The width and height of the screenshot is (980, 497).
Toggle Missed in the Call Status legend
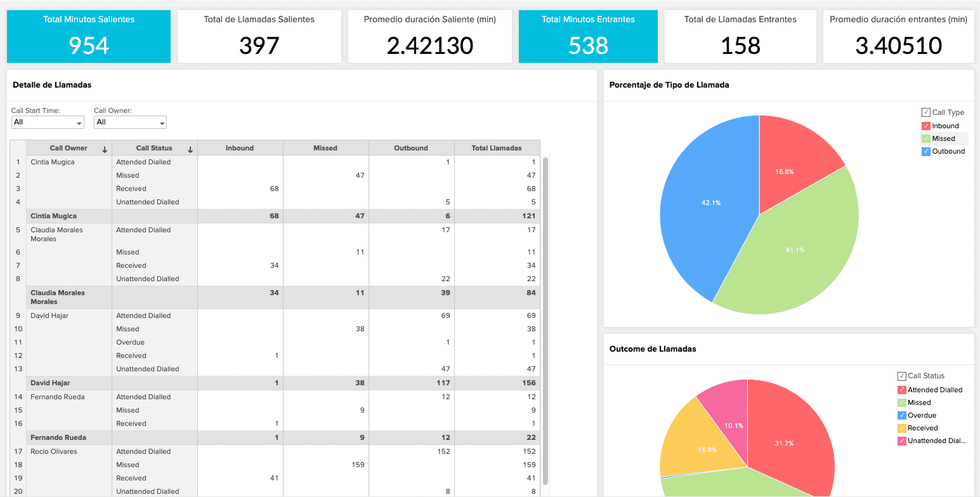(901, 402)
